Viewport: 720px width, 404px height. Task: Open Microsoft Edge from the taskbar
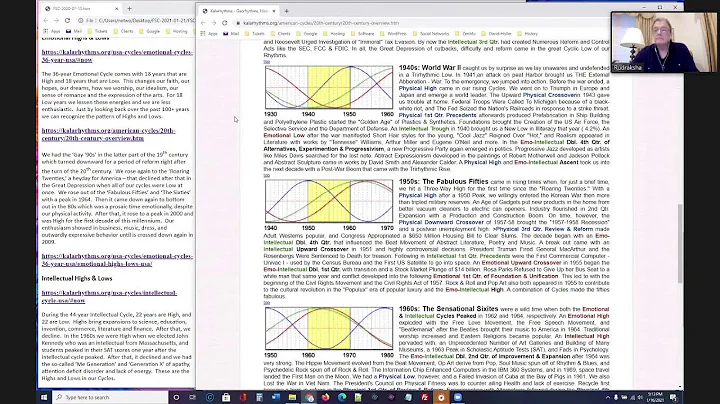coord(342,397)
